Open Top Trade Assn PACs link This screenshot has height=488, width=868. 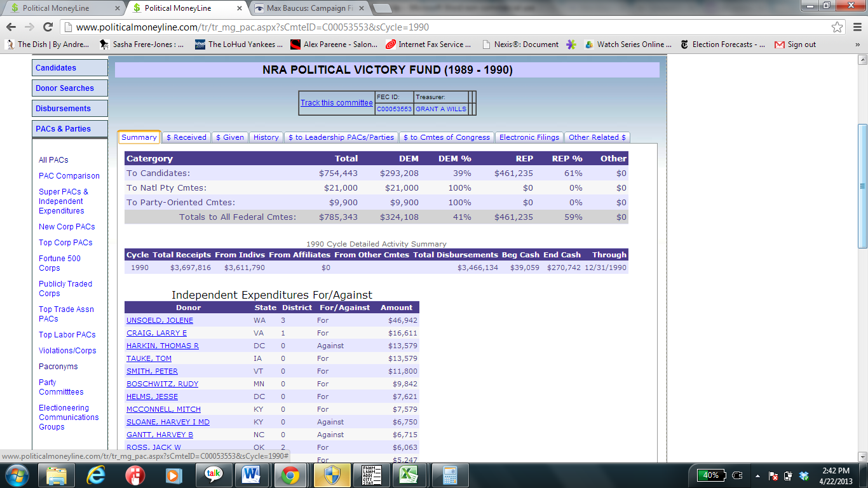[66, 314]
